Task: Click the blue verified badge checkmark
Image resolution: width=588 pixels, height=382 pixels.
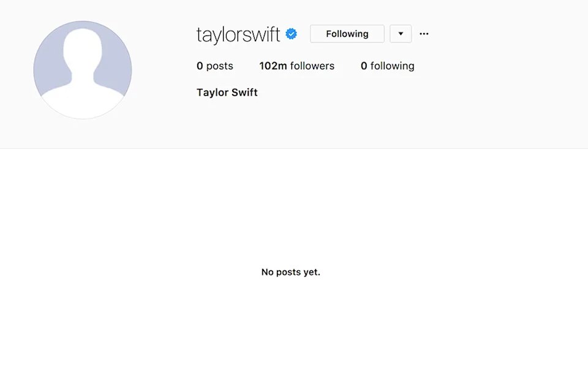Action: click(291, 34)
